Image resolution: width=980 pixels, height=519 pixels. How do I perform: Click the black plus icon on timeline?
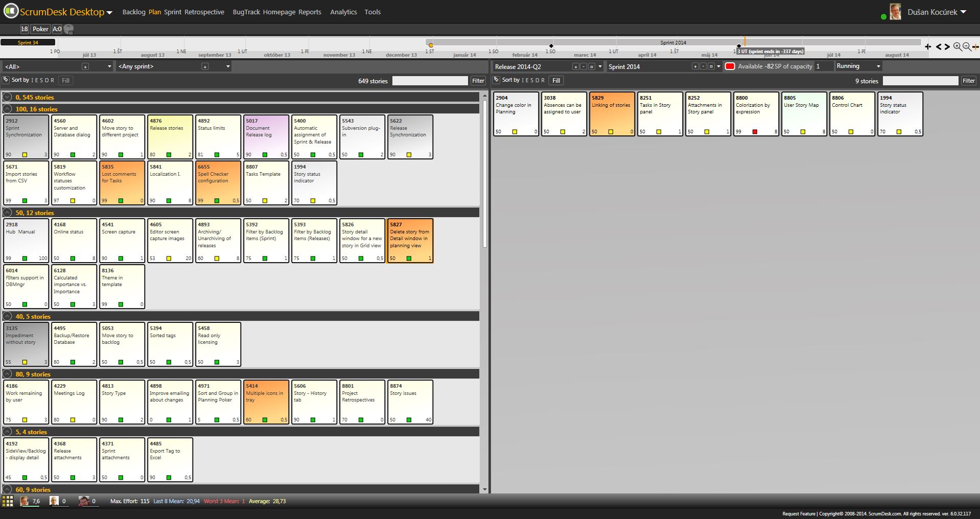(x=928, y=46)
